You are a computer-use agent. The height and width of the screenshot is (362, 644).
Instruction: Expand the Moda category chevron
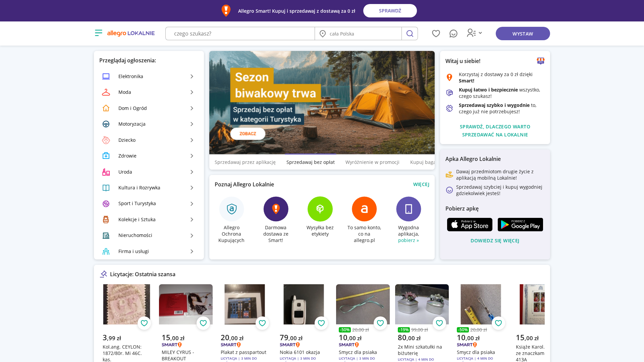tap(192, 92)
